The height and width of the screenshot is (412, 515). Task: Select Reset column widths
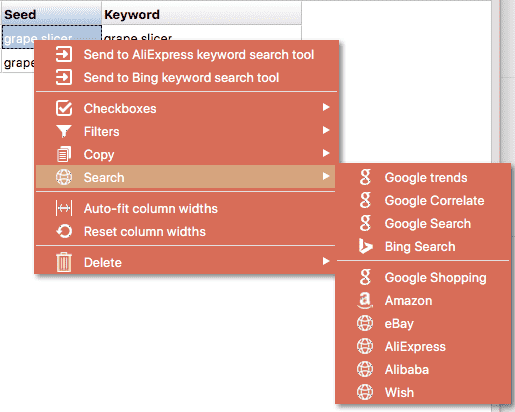(x=185, y=231)
